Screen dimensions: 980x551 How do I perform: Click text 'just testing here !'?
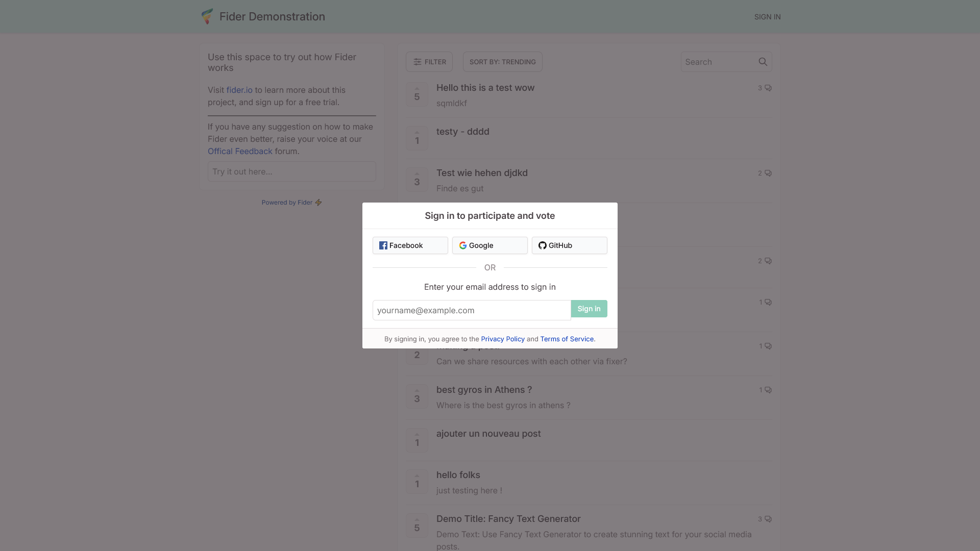tap(469, 490)
